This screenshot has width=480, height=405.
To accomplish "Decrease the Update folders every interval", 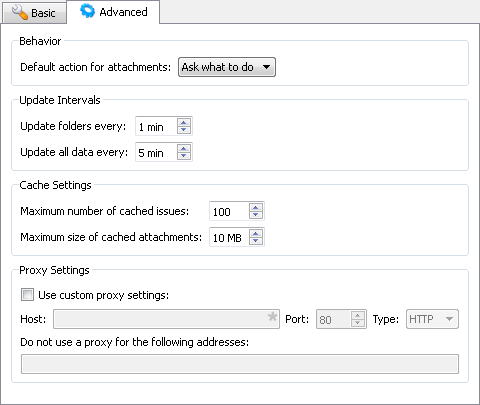I will point(184,130).
